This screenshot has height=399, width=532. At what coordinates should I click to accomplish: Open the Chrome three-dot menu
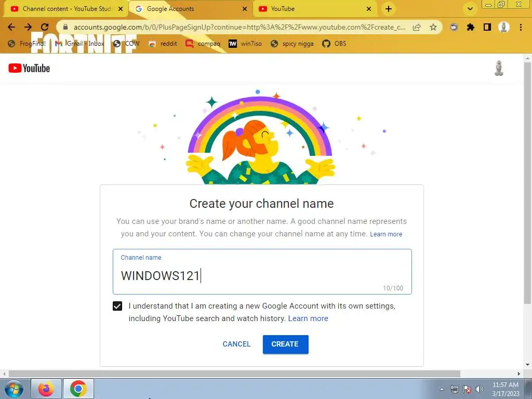pos(521,27)
